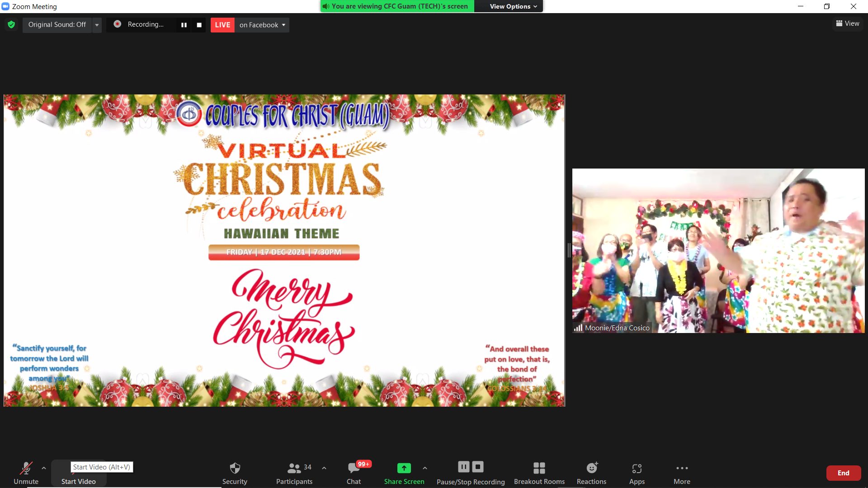Stop recording in bottom toolbar
The width and height of the screenshot is (868, 488).
pos(478,467)
